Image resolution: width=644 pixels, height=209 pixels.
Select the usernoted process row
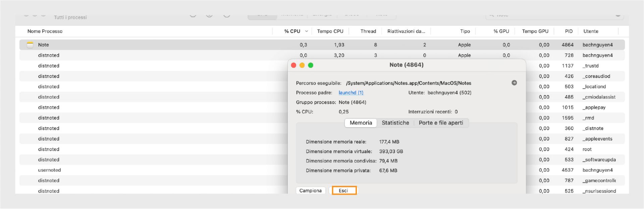322,170
